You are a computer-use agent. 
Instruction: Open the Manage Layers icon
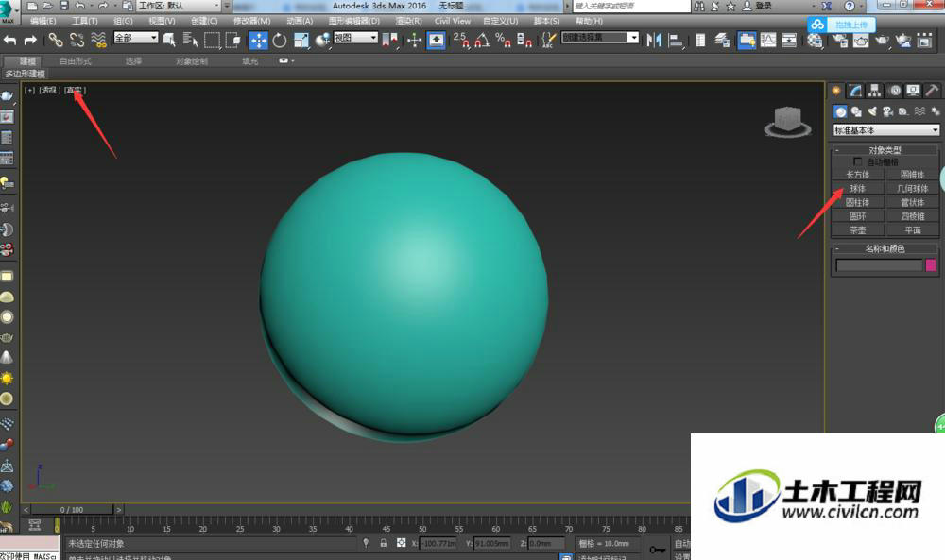coord(722,41)
